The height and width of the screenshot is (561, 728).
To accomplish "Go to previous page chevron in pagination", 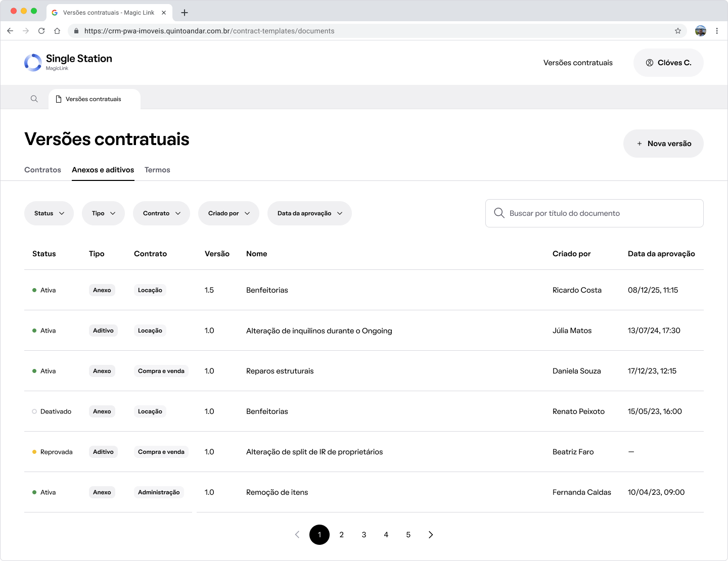I will (x=297, y=535).
